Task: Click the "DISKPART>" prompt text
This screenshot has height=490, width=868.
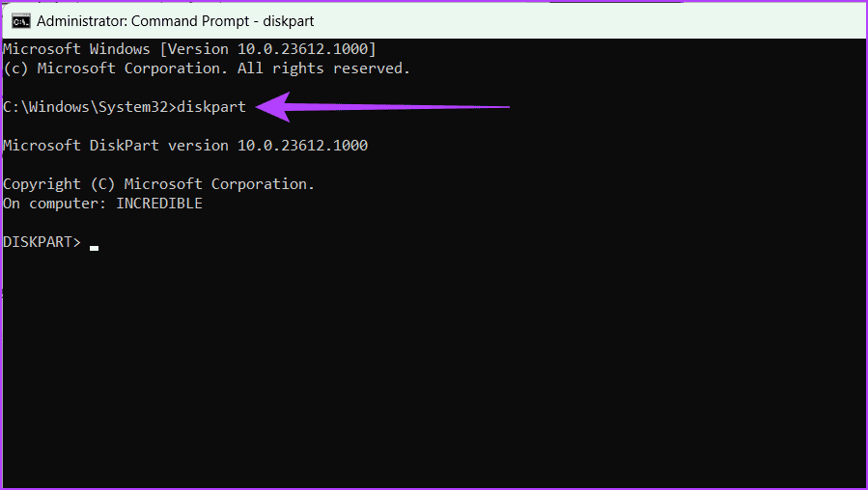Action: point(42,242)
